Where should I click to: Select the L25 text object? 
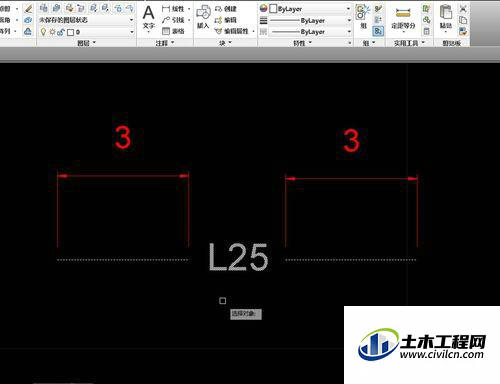(x=238, y=257)
